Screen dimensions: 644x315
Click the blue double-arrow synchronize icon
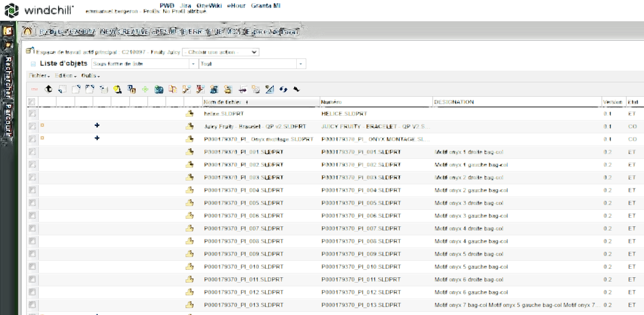283,90
